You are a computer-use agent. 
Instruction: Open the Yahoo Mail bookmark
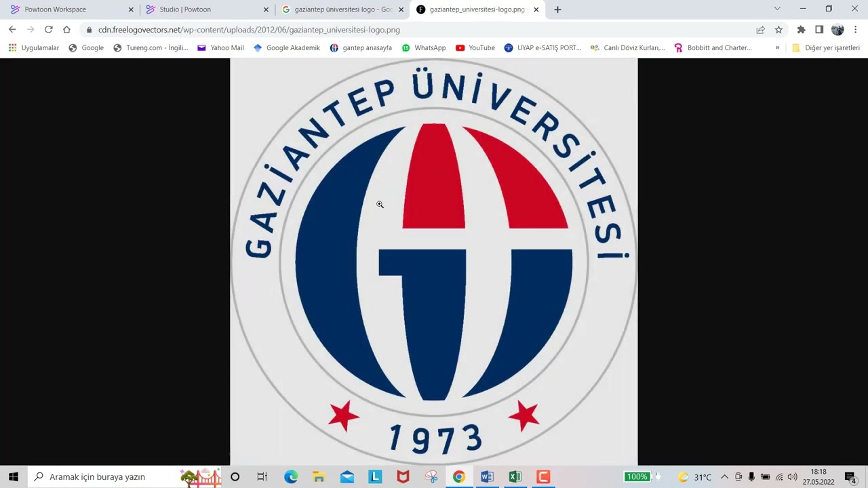tap(220, 47)
